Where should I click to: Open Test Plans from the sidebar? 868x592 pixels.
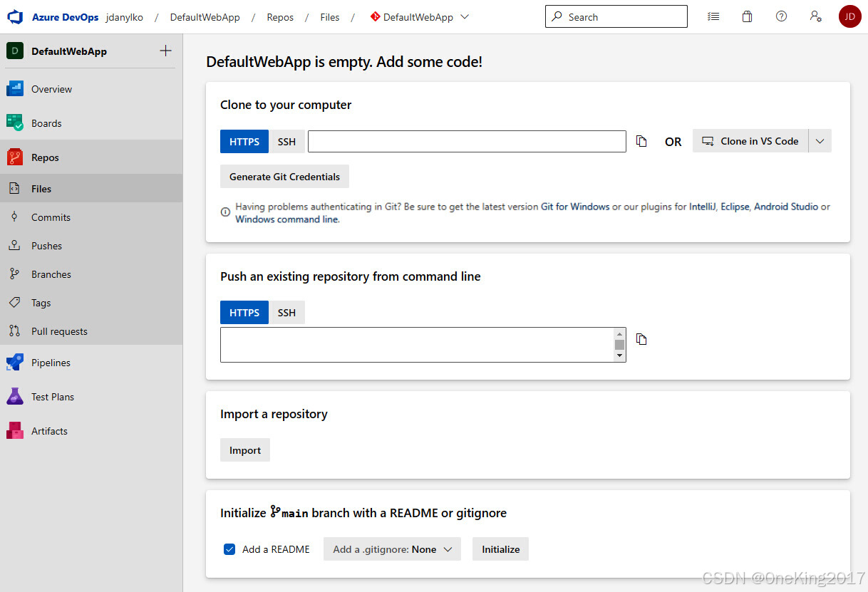91,397
